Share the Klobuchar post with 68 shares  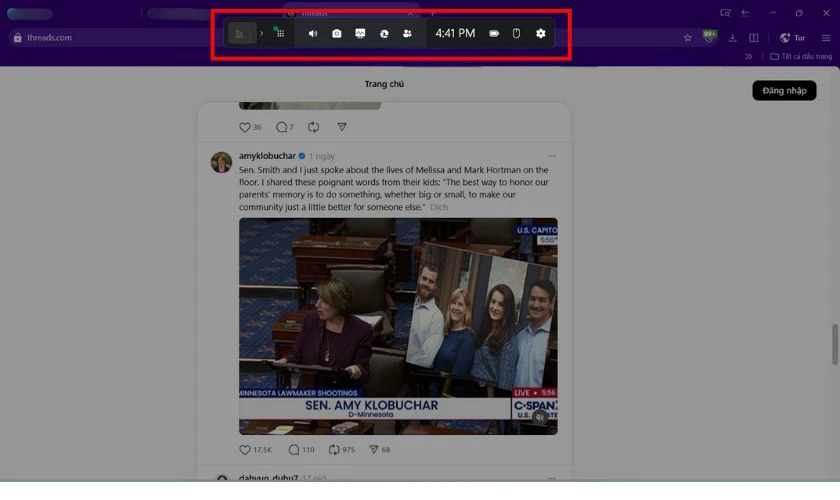tap(379, 450)
